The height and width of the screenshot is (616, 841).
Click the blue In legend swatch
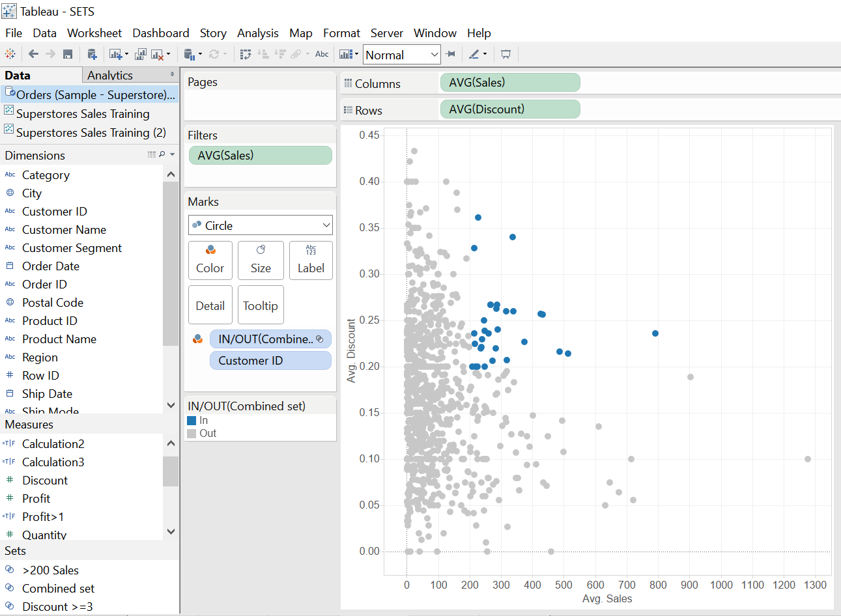coord(192,421)
